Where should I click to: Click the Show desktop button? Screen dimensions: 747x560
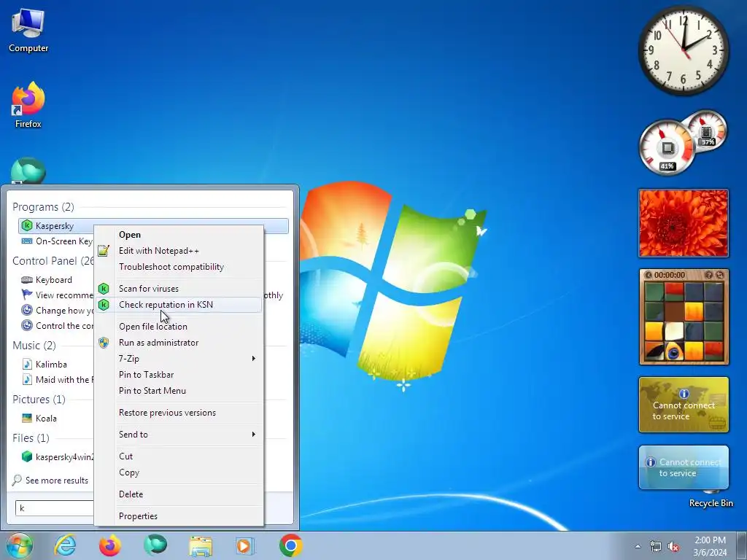(742, 545)
